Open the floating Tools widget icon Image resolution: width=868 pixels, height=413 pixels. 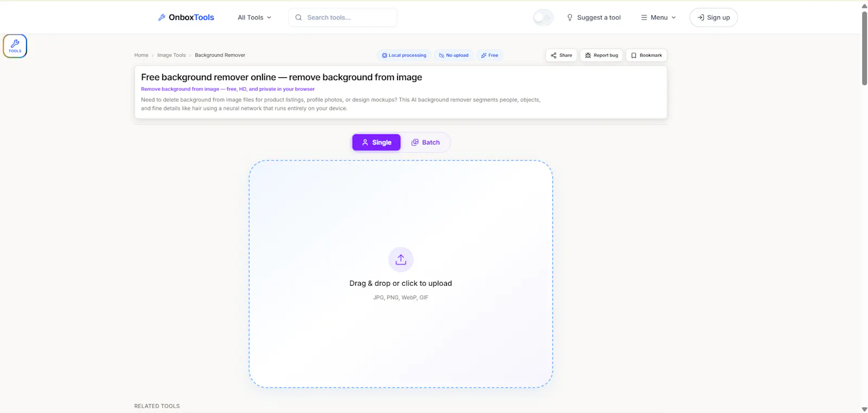(x=15, y=46)
